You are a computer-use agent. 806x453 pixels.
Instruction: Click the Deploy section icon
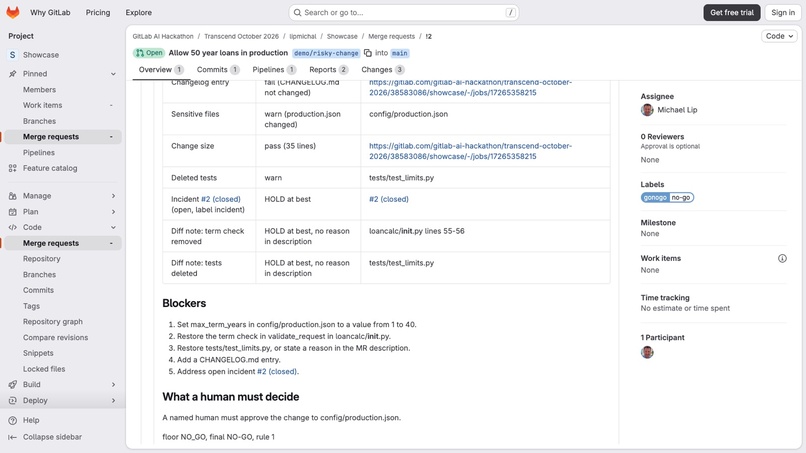(x=13, y=401)
